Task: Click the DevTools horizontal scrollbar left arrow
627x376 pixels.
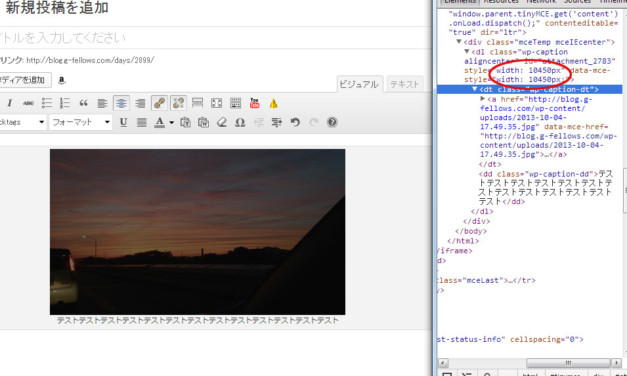Action: (442, 363)
